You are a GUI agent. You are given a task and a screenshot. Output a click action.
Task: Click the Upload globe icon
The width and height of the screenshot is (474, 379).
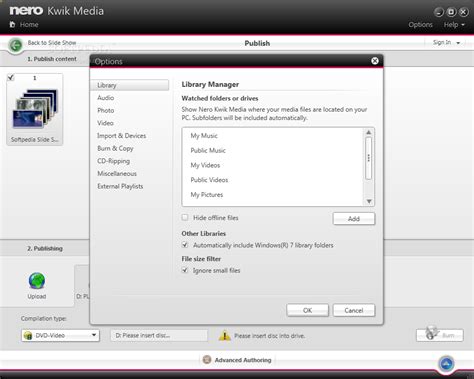(37, 280)
